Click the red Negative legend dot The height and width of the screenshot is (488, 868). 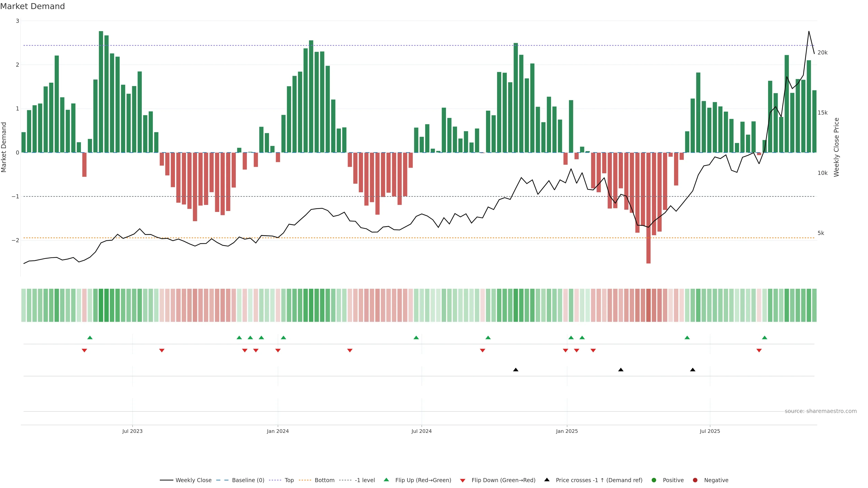coord(695,480)
